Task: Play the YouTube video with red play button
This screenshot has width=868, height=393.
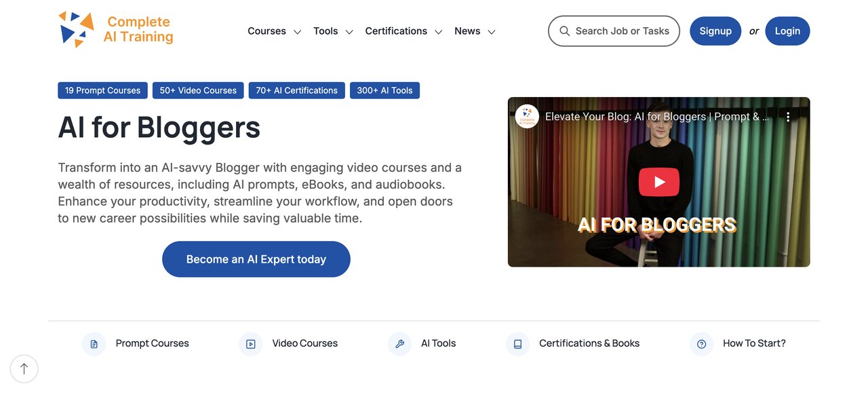Action: [x=658, y=182]
